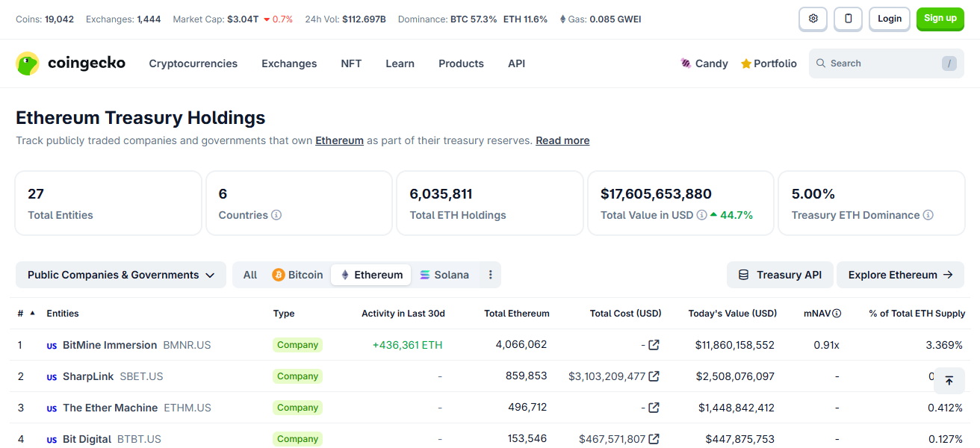Open the settings gear panel

pyautogui.click(x=813, y=19)
